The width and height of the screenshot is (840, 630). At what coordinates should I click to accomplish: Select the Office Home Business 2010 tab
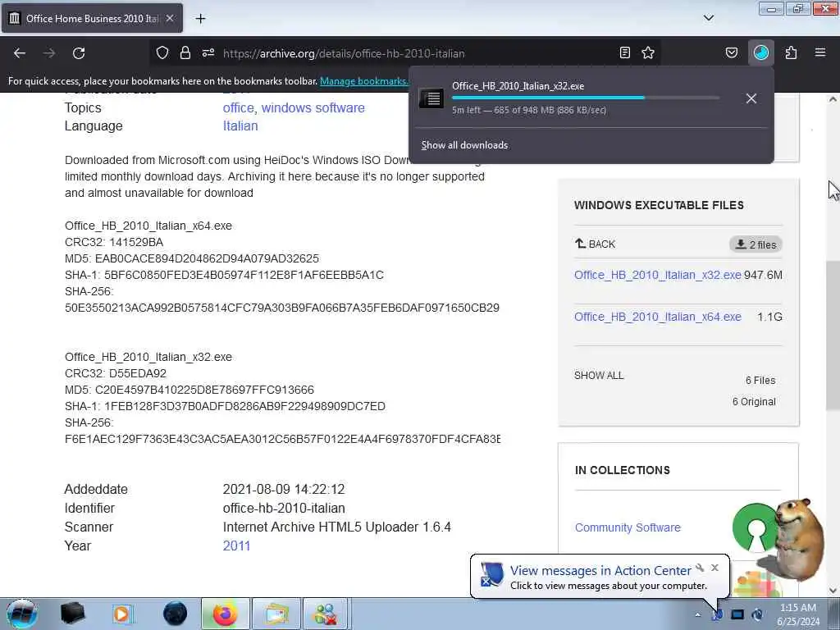pyautogui.click(x=92, y=18)
